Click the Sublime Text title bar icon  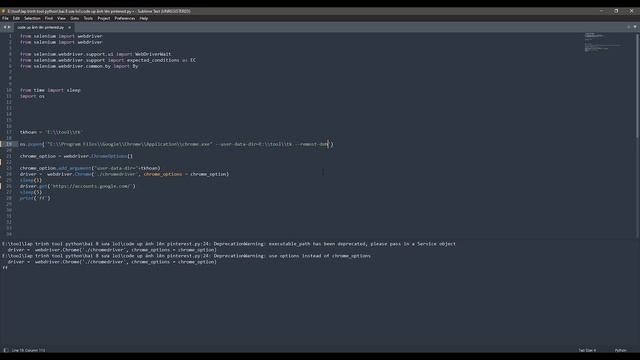click(x=3, y=11)
